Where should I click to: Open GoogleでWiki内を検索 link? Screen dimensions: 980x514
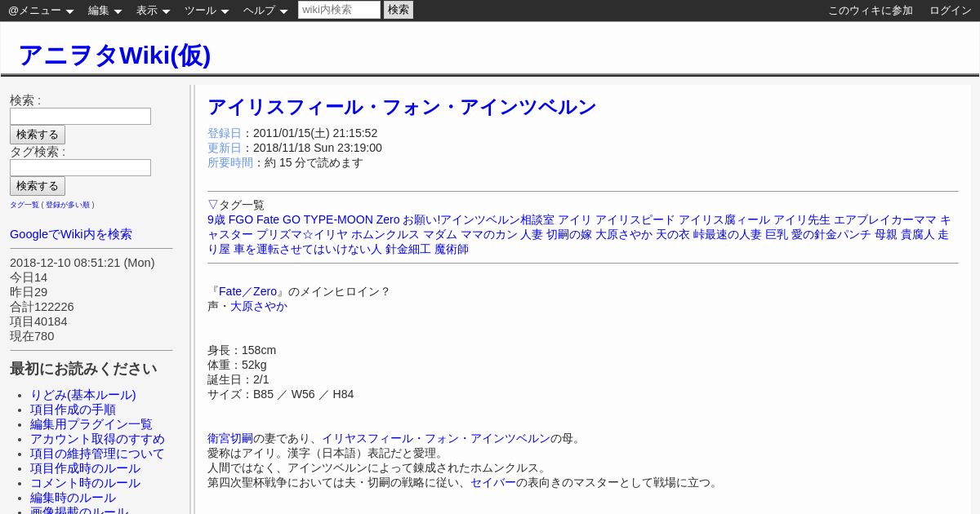tap(71, 234)
